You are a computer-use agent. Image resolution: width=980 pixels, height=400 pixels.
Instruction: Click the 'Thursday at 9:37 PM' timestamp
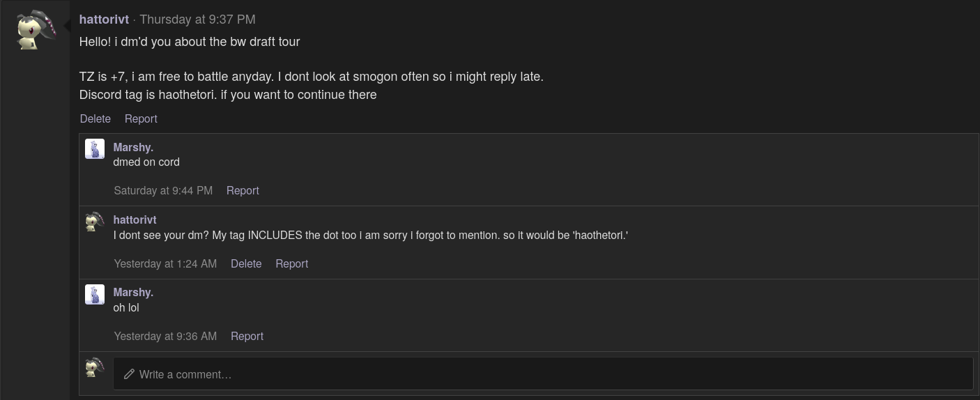(x=197, y=20)
